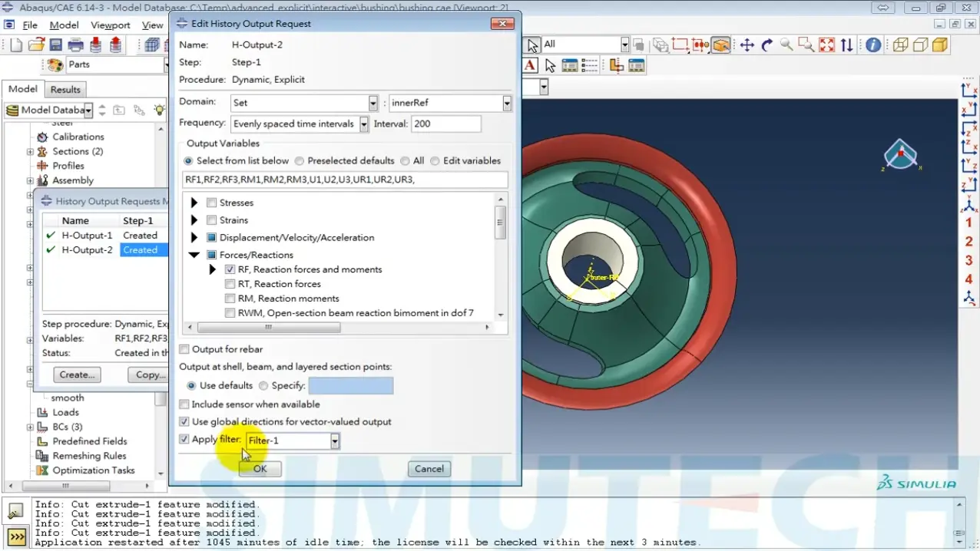Click the view compass triad in viewport

(900, 155)
